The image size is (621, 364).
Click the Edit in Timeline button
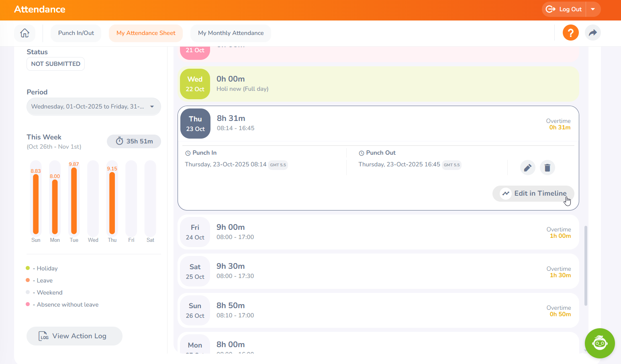[x=533, y=194]
